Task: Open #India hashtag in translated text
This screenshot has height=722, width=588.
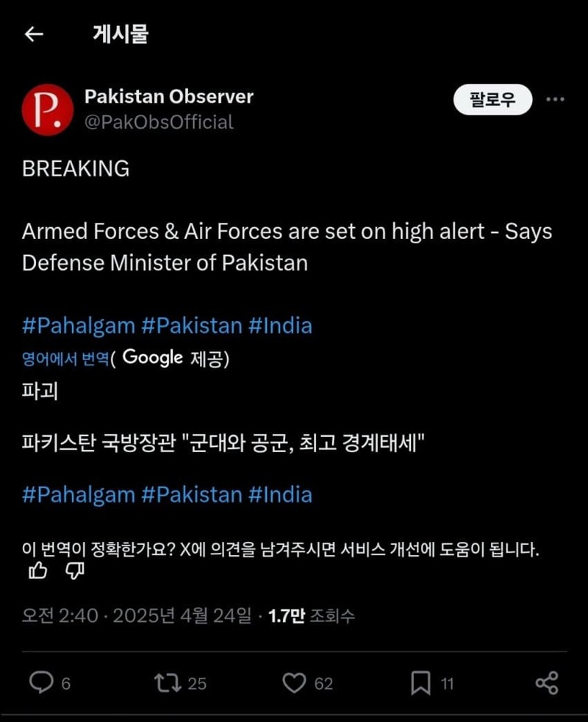Action: (280, 495)
